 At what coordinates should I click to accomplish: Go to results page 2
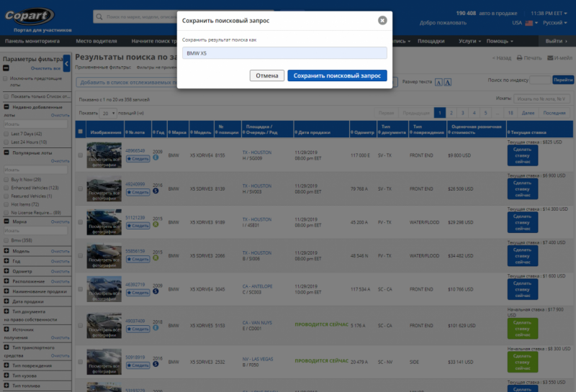tap(451, 113)
